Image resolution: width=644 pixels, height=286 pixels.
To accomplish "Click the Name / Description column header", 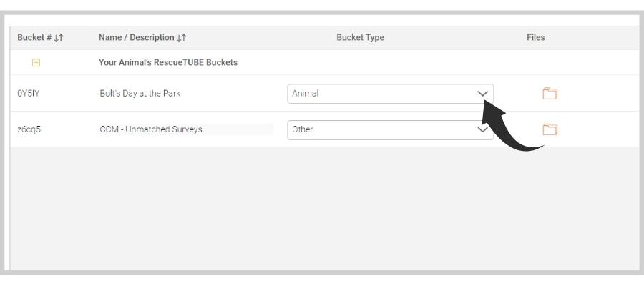I will click(x=137, y=37).
